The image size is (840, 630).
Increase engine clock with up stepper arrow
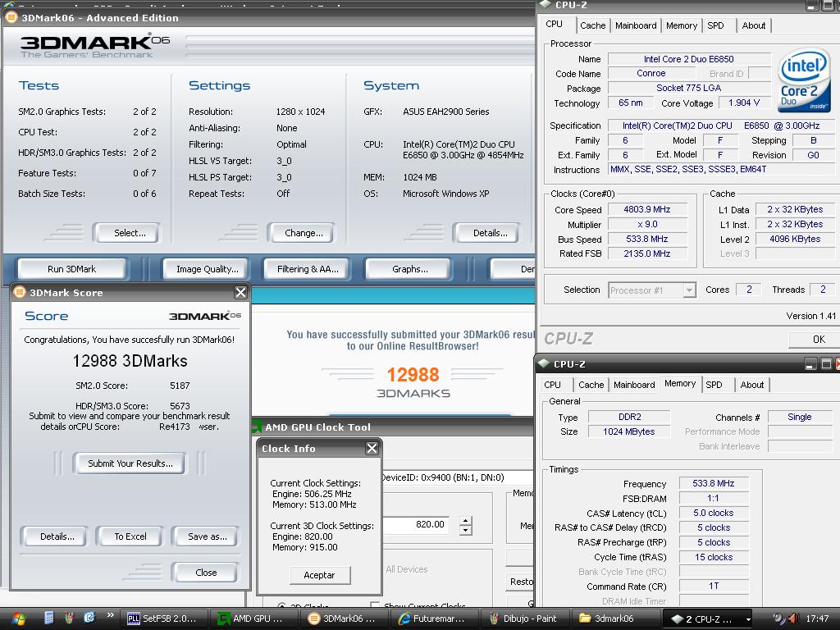[466, 520]
